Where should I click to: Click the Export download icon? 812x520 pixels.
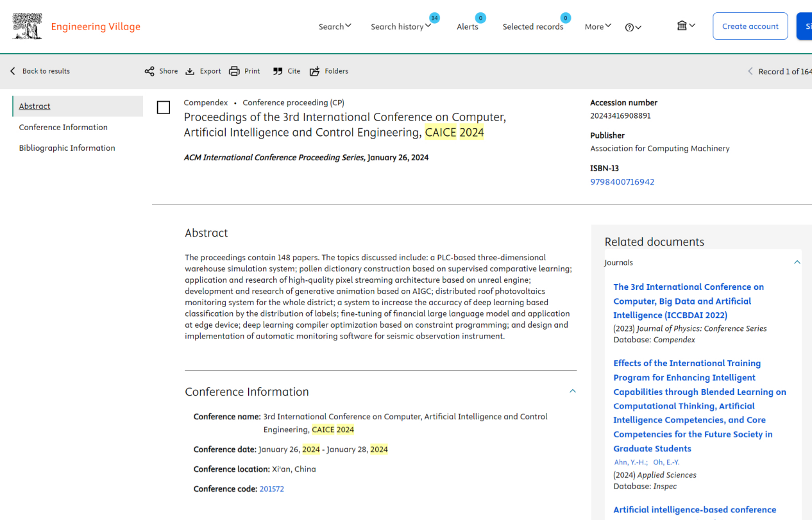coord(190,71)
